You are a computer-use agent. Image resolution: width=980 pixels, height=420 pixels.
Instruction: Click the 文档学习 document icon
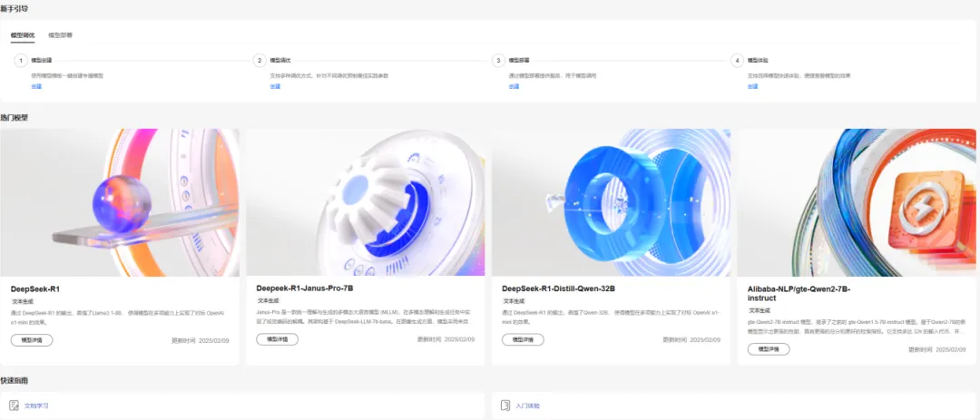[x=14, y=405]
